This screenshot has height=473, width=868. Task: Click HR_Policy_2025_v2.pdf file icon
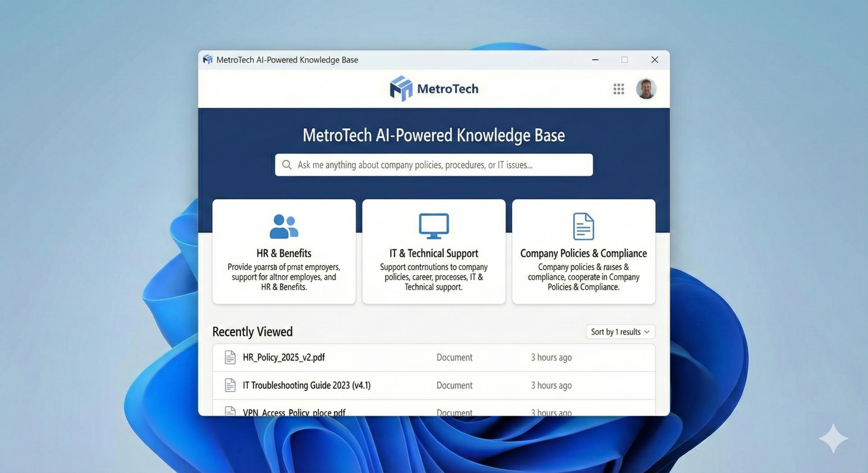(x=230, y=357)
